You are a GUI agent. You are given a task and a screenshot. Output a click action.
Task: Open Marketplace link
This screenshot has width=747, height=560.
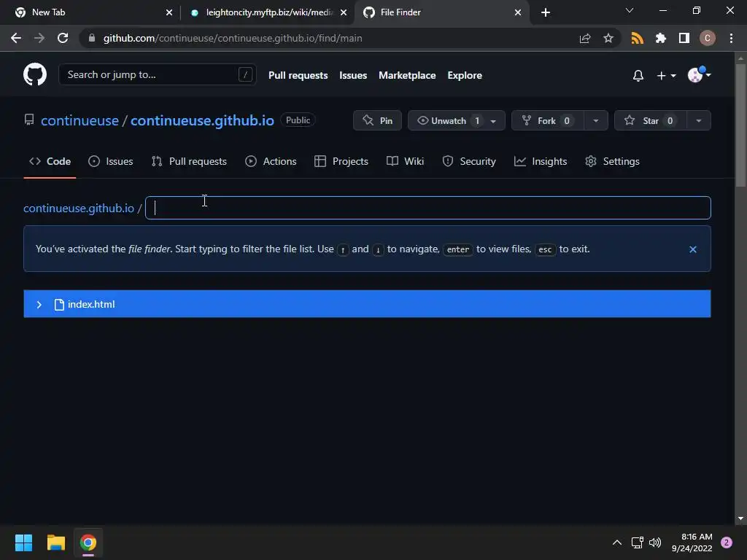(407, 75)
